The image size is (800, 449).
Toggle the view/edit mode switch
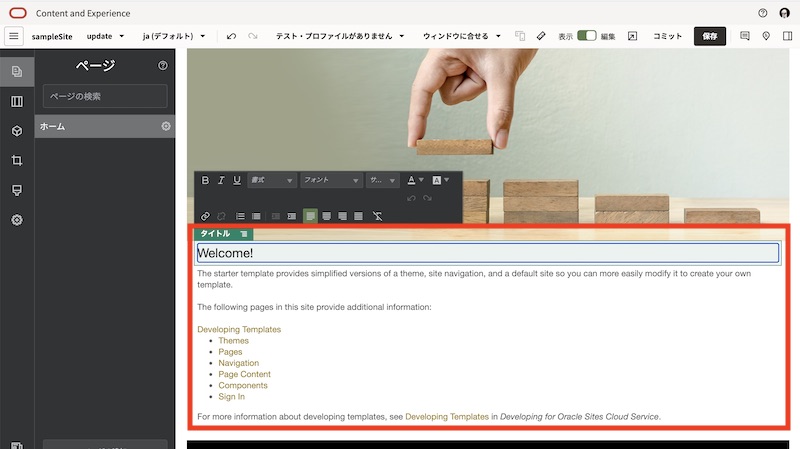[587, 36]
